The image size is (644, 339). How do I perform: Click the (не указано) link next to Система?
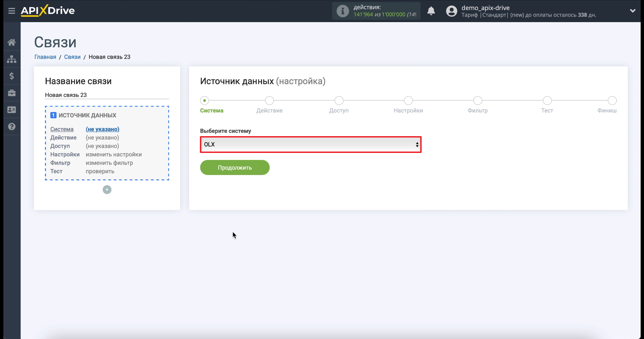pos(102,129)
